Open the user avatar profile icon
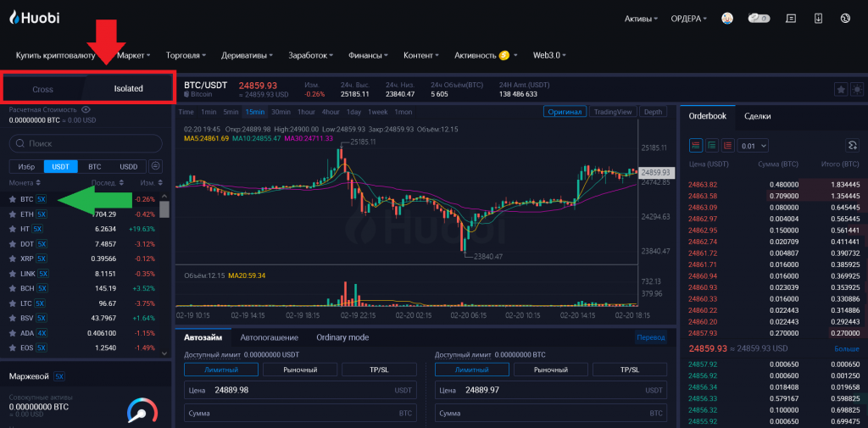The width and height of the screenshot is (868, 428). click(x=727, y=19)
